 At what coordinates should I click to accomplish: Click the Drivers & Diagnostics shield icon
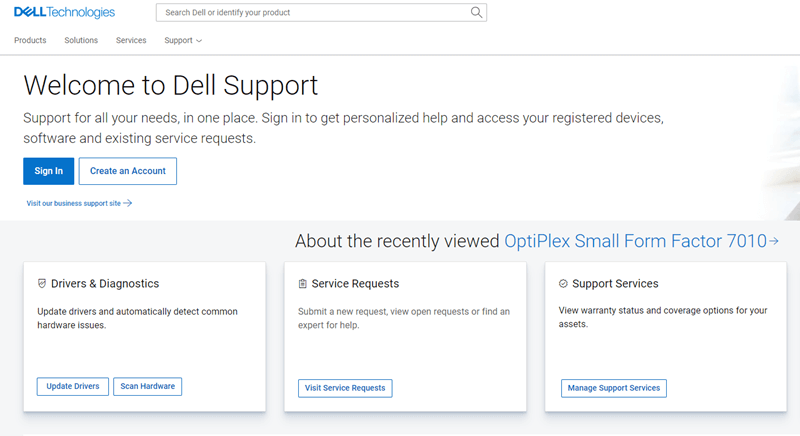pyautogui.click(x=42, y=284)
